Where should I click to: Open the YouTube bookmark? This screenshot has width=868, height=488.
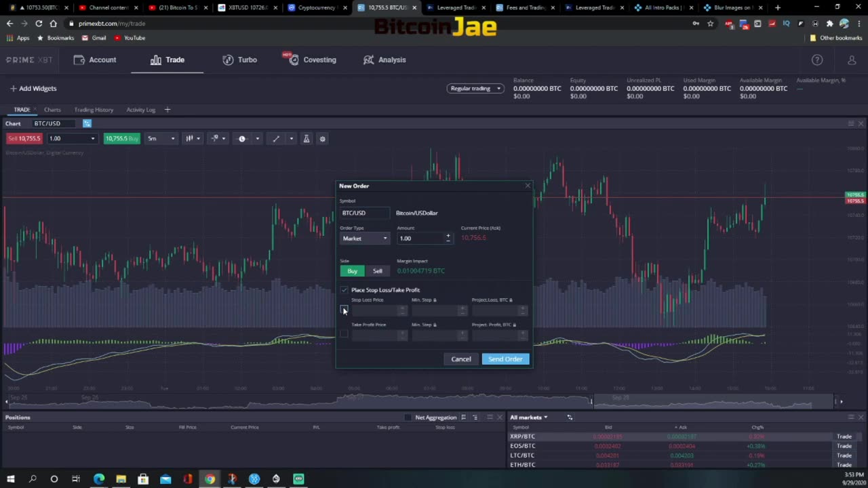tap(130, 38)
